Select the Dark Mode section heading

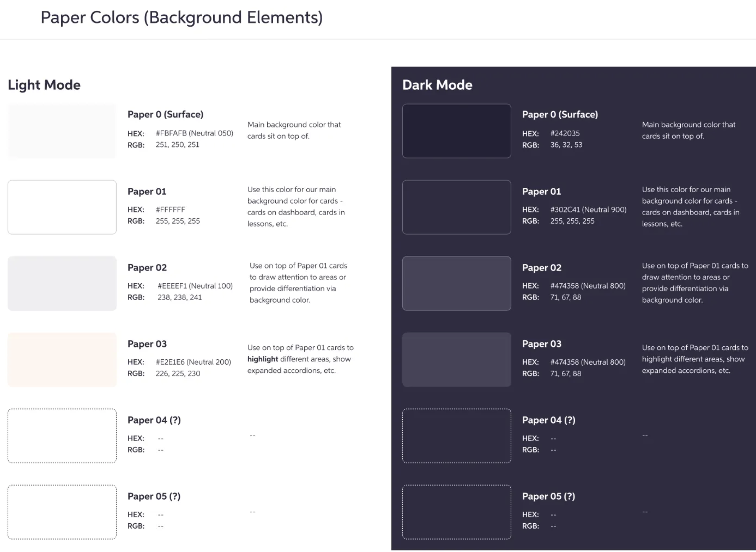[x=437, y=85]
